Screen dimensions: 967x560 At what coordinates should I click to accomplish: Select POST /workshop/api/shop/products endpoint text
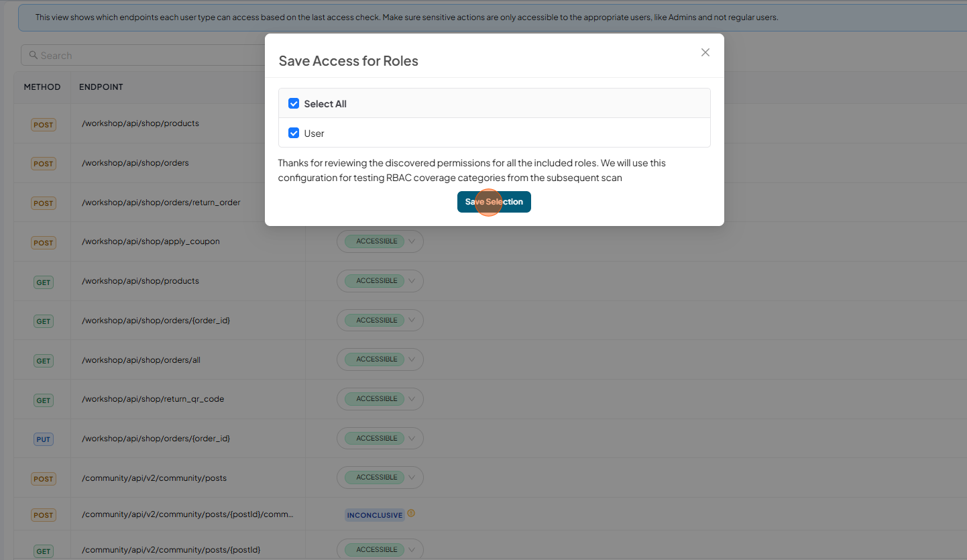pos(140,123)
